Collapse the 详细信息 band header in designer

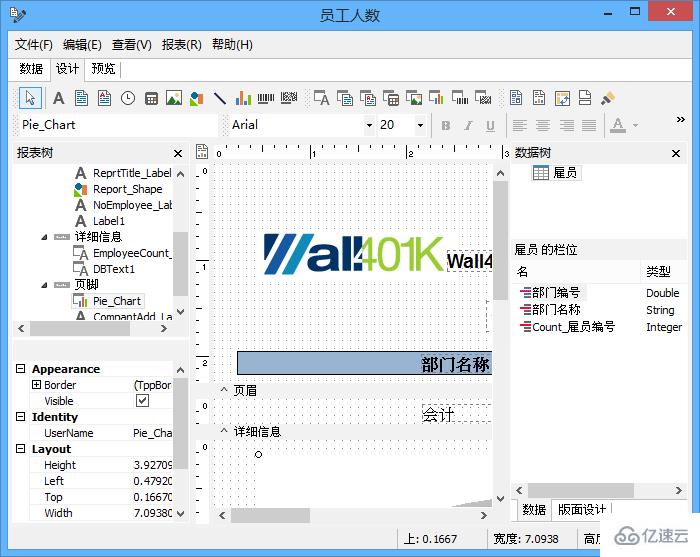pos(224,431)
